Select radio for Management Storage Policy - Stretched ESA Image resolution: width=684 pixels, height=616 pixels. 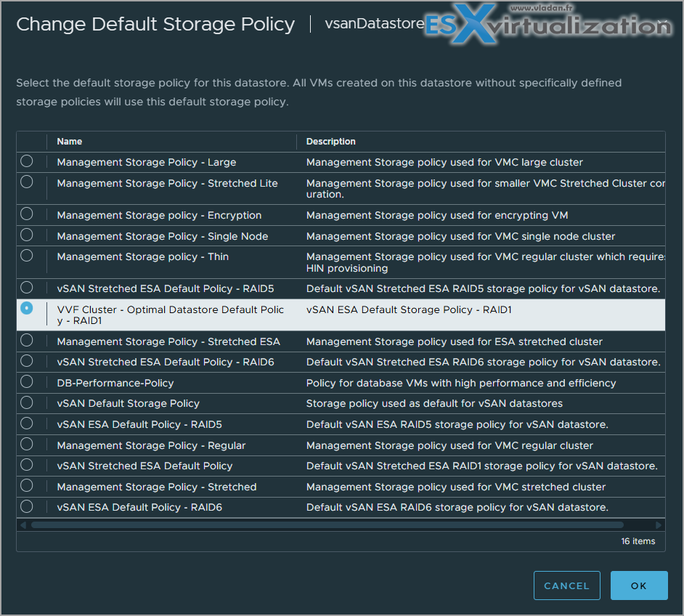(27, 340)
